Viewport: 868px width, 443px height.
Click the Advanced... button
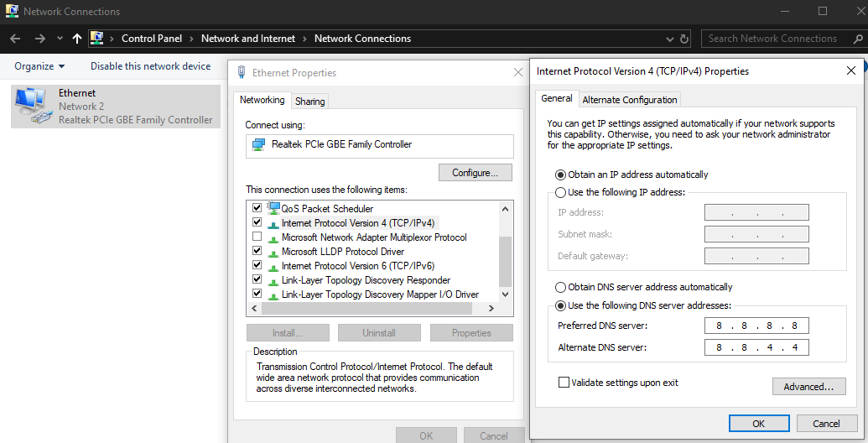click(808, 387)
